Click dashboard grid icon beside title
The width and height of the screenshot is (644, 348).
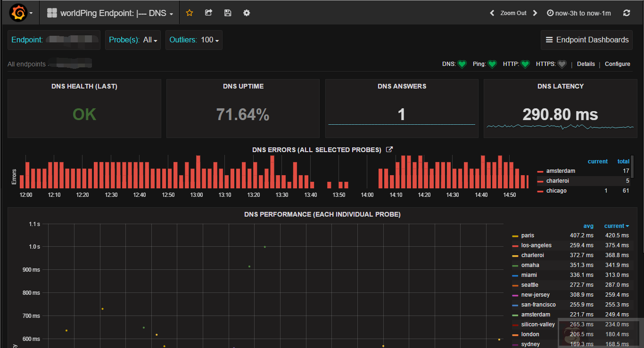(x=52, y=13)
